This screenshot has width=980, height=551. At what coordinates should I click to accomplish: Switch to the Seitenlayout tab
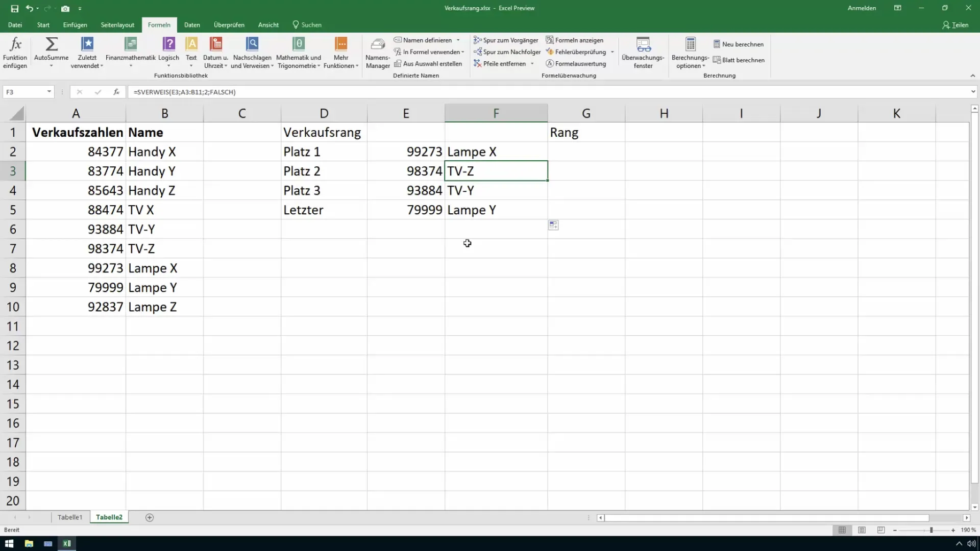point(117,25)
